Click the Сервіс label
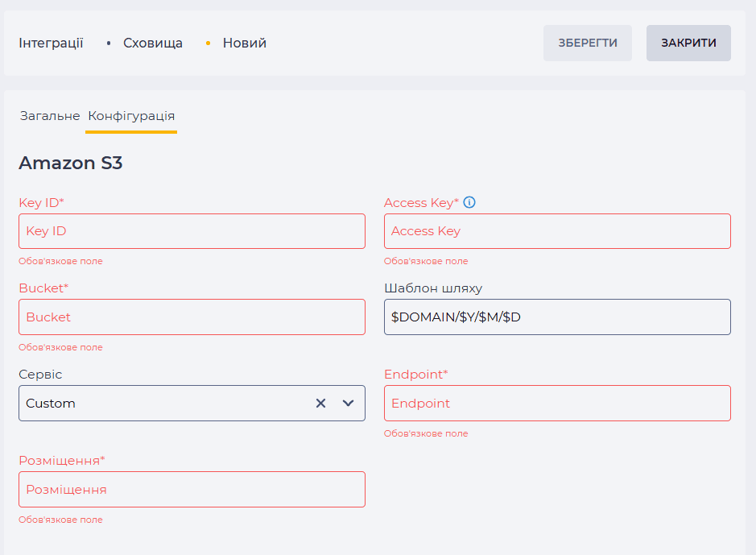This screenshot has height=555, width=756. pyautogui.click(x=40, y=375)
